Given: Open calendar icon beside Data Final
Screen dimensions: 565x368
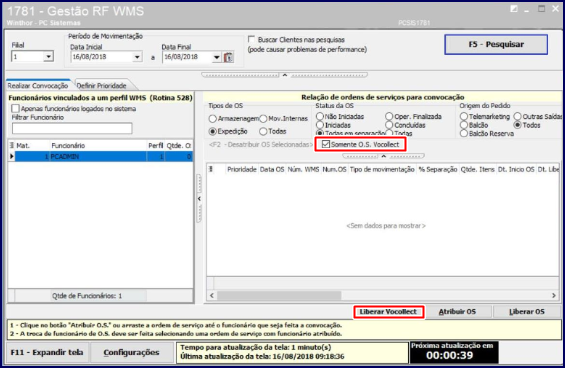Looking at the screenshot, I should point(228,57).
